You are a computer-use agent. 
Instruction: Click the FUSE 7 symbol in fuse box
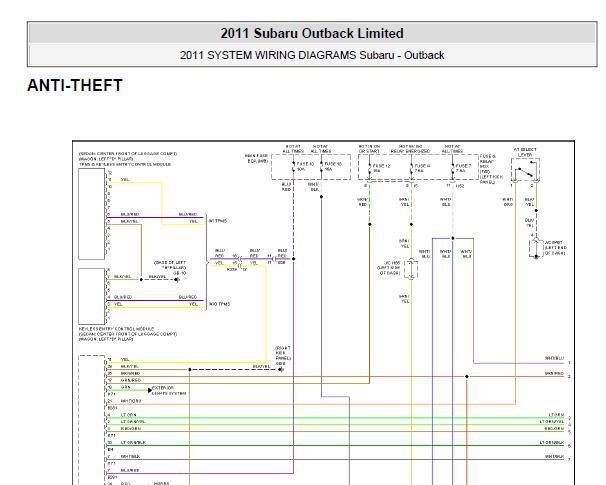tap(453, 168)
